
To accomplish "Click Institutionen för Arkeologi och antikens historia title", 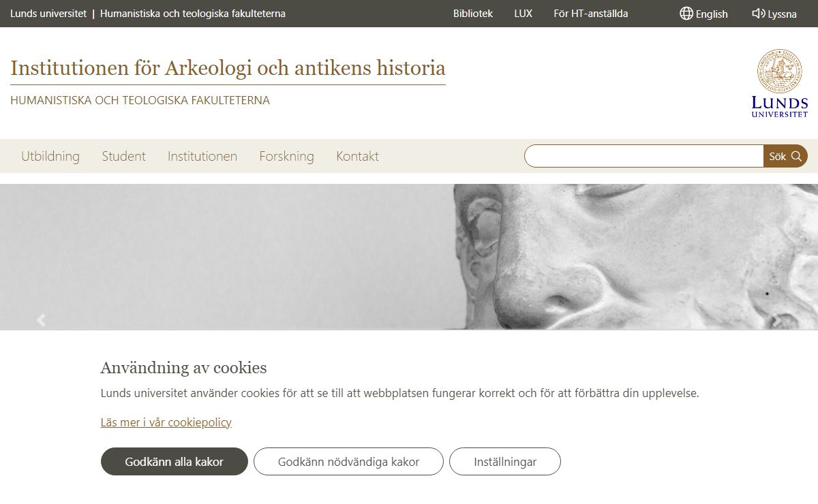I will pos(228,68).
